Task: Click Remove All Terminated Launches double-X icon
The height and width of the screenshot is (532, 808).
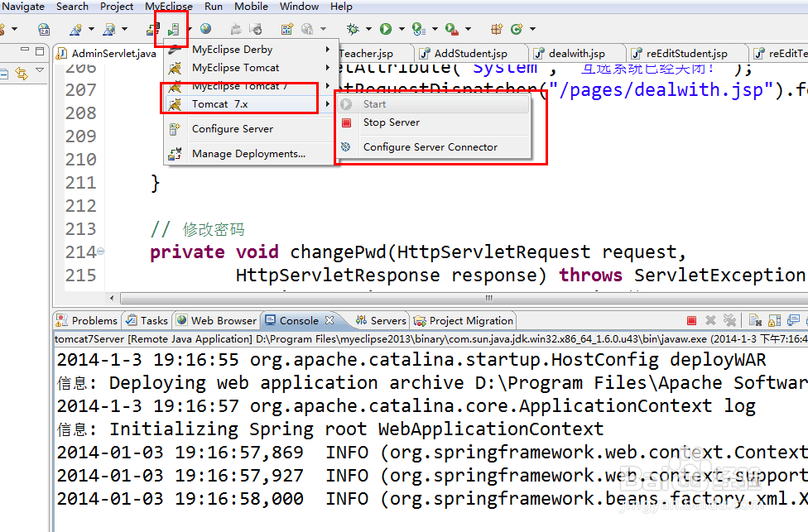Action: (x=729, y=320)
